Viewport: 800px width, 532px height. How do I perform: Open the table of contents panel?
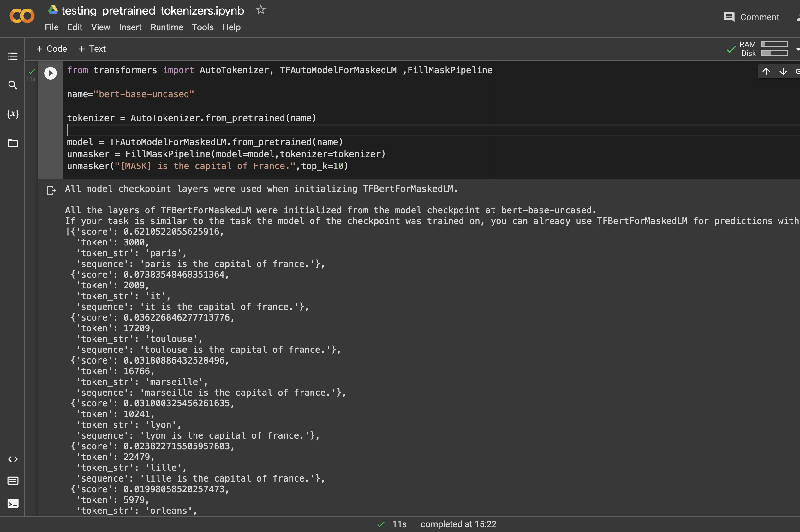[x=13, y=56]
